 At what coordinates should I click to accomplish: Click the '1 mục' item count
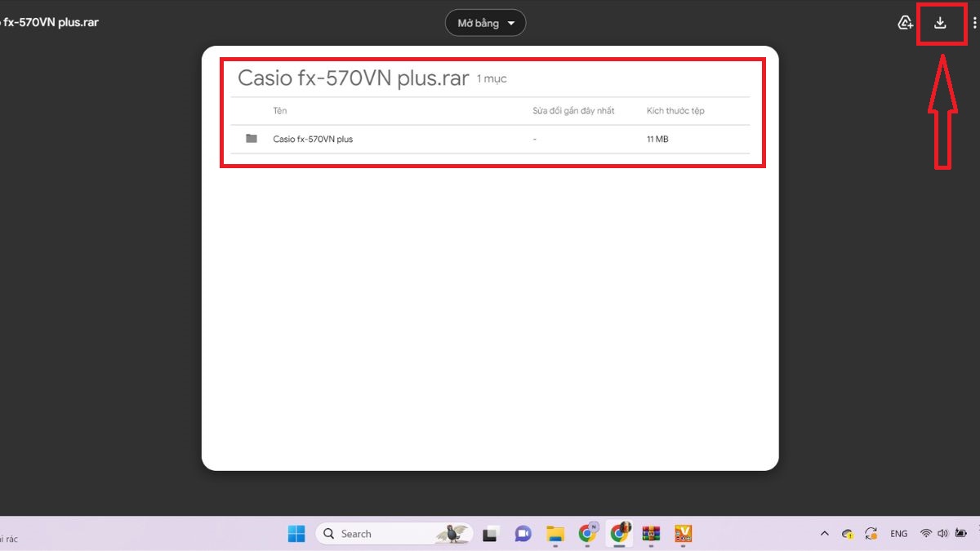tap(492, 79)
